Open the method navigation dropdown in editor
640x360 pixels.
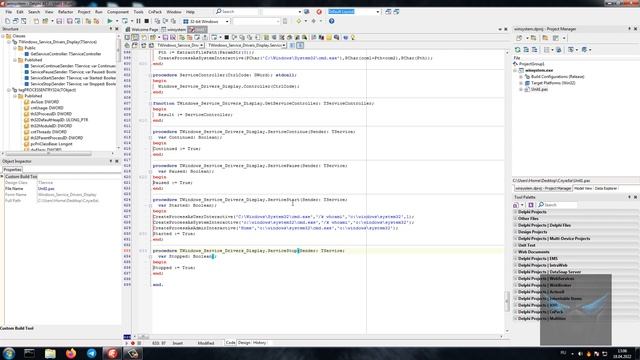tap(284, 45)
